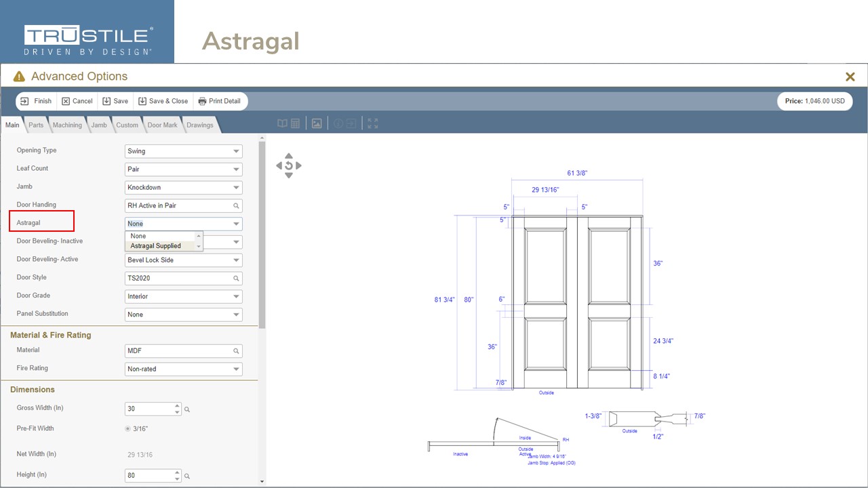868x488 pixels.
Task: Open the Door Handing search lookup
Action: coord(236,205)
